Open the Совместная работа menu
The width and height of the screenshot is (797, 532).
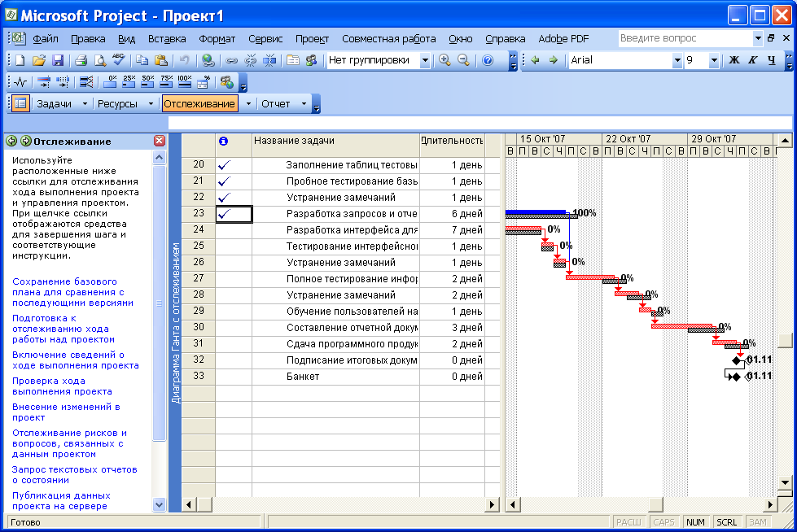coord(389,38)
